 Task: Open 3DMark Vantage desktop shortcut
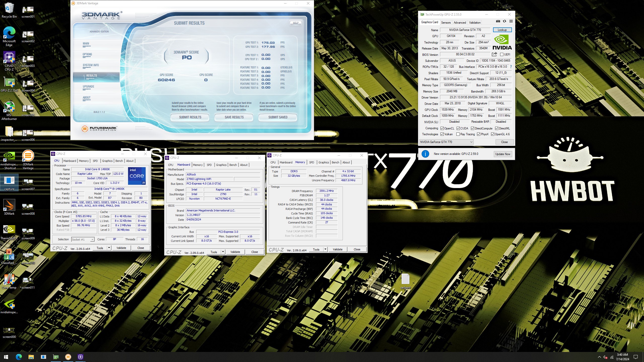[28, 160]
